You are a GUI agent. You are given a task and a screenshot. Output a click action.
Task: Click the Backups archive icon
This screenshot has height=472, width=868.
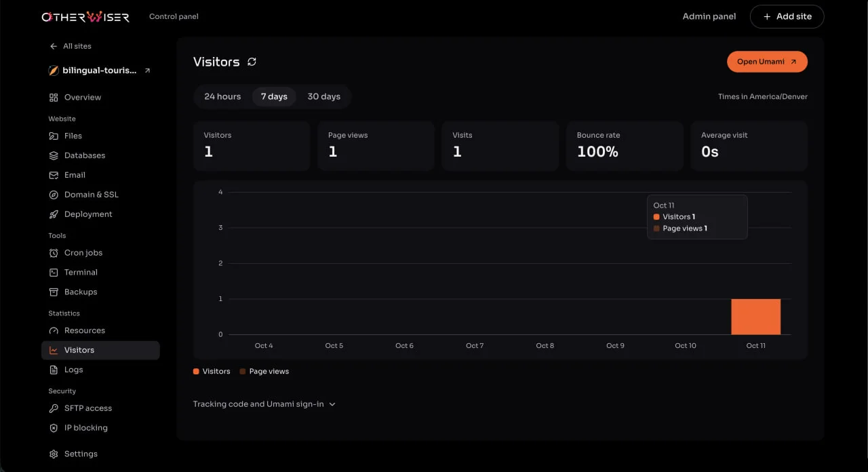(x=54, y=292)
